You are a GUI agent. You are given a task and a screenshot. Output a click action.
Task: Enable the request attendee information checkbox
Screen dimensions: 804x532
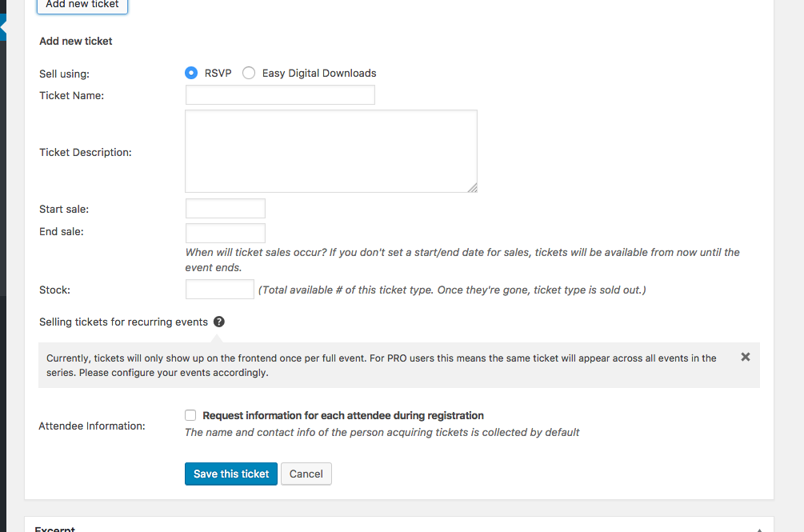190,415
